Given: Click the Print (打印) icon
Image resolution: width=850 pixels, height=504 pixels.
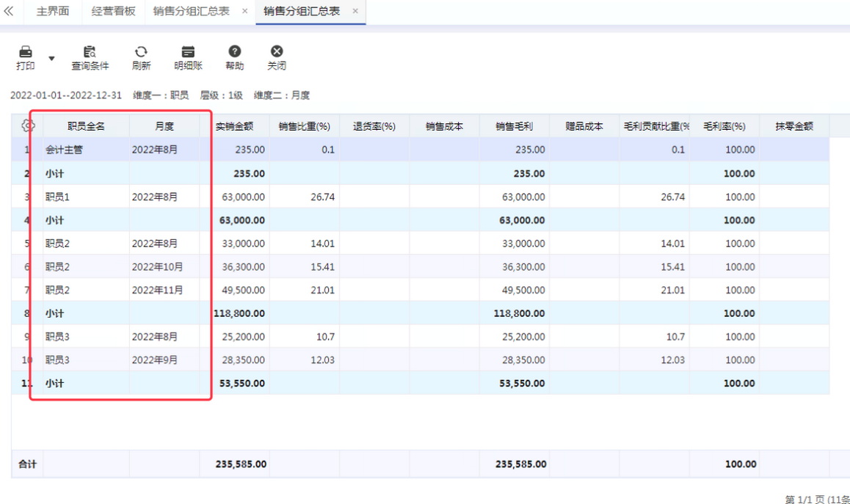Looking at the screenshot, I should pyautogui.click(x=26, y=52).
